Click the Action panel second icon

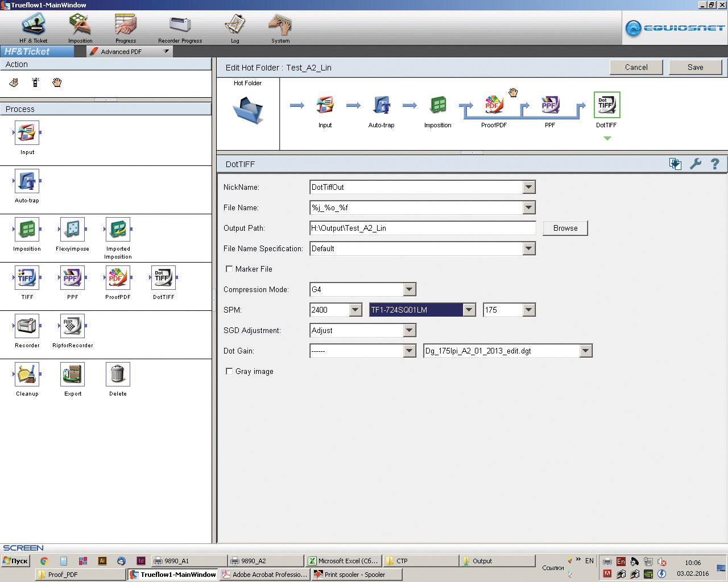[x=35, y=83]
